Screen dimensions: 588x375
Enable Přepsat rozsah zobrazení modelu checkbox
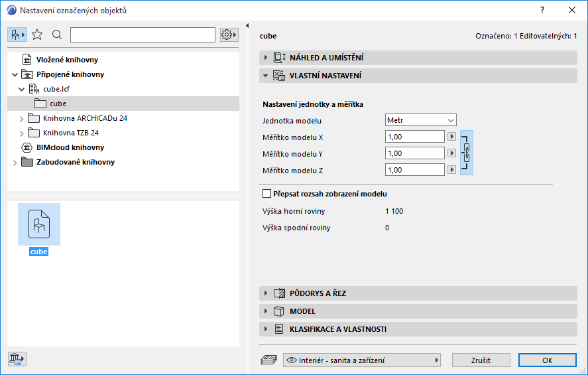[x=267, y=194]
